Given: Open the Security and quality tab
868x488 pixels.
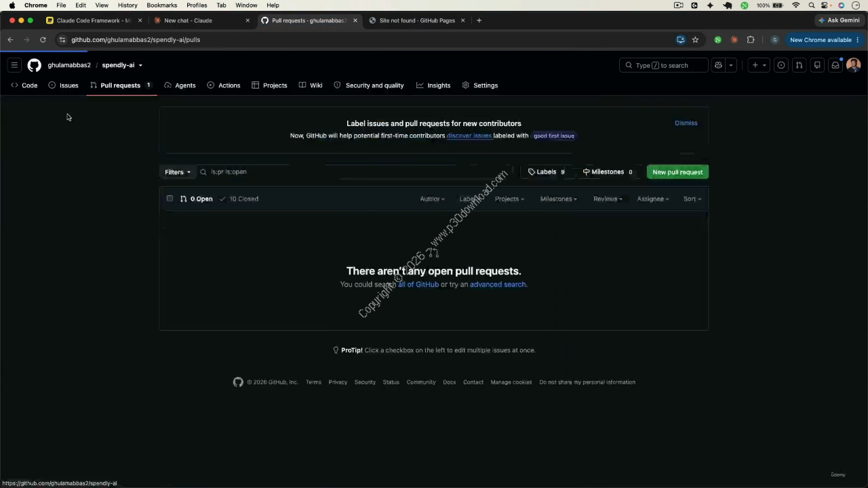Looking at the screenshot, I should point(369,85).
